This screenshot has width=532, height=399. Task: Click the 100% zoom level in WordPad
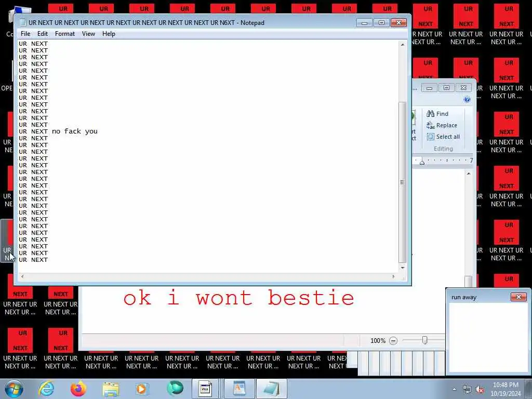point(378,341)
